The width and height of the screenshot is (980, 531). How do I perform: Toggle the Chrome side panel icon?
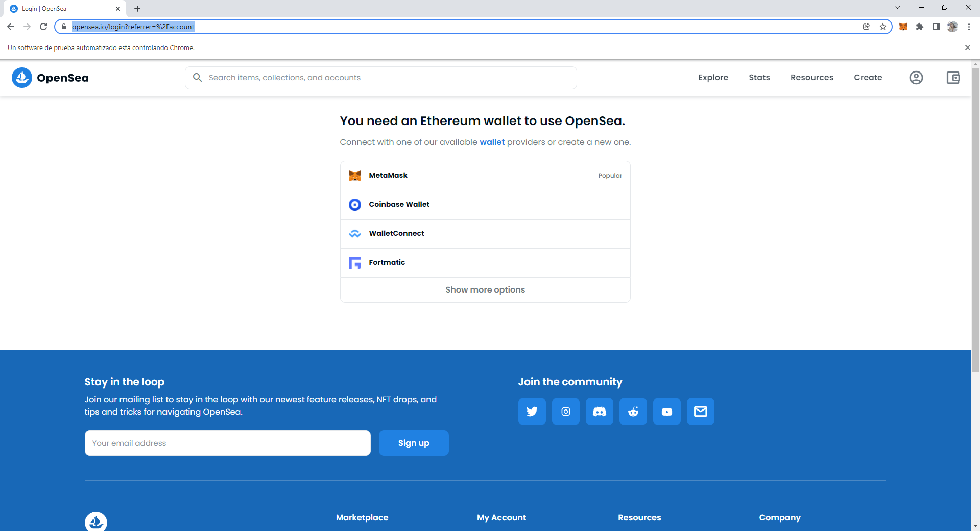[936, 27]
